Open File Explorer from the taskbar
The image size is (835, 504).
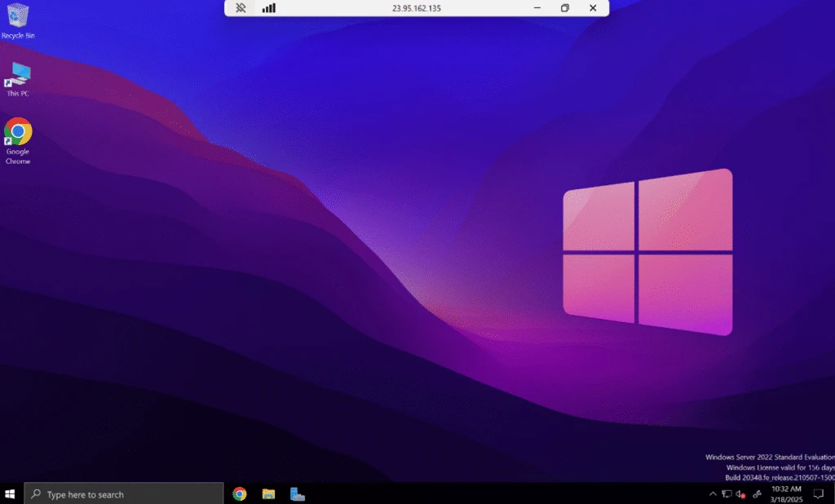(267, 493)
